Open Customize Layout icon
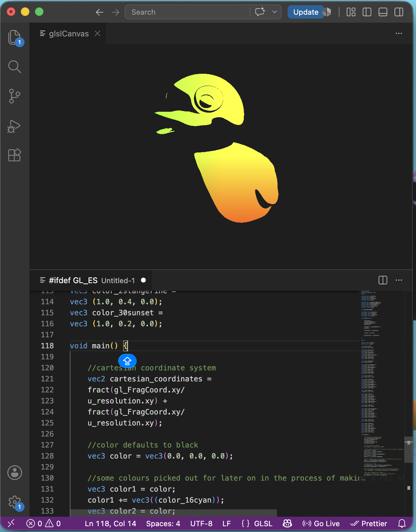 (x=351, y=12)
